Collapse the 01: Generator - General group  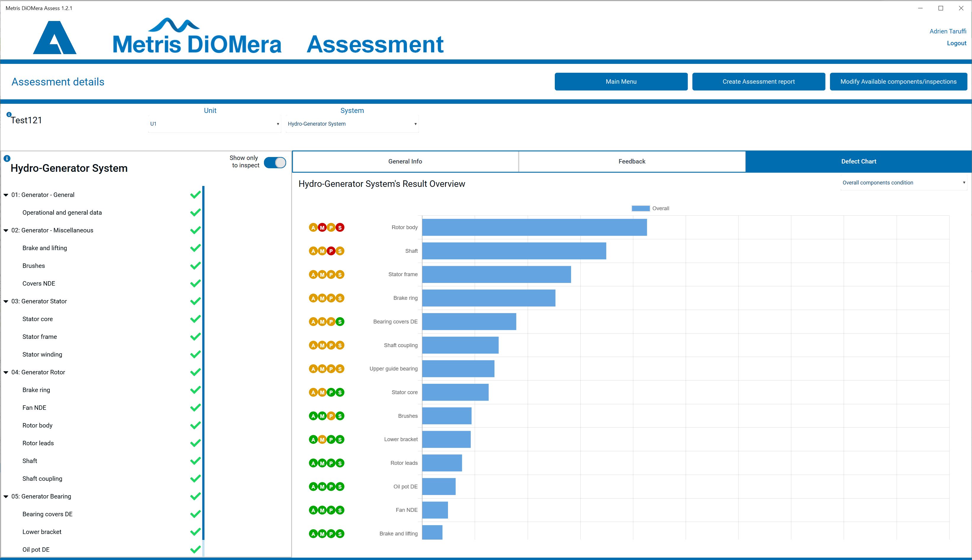pyautogui.click(x=6, y=195)
